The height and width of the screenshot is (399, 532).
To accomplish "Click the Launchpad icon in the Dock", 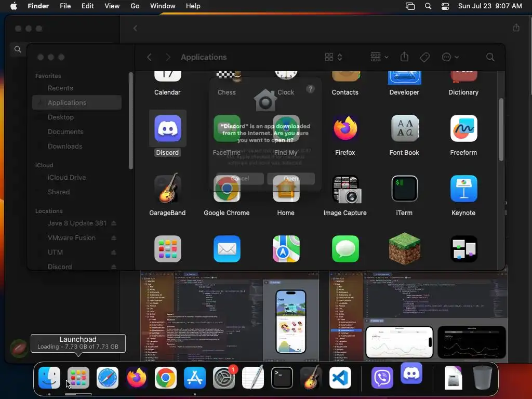I will (78, 378).
